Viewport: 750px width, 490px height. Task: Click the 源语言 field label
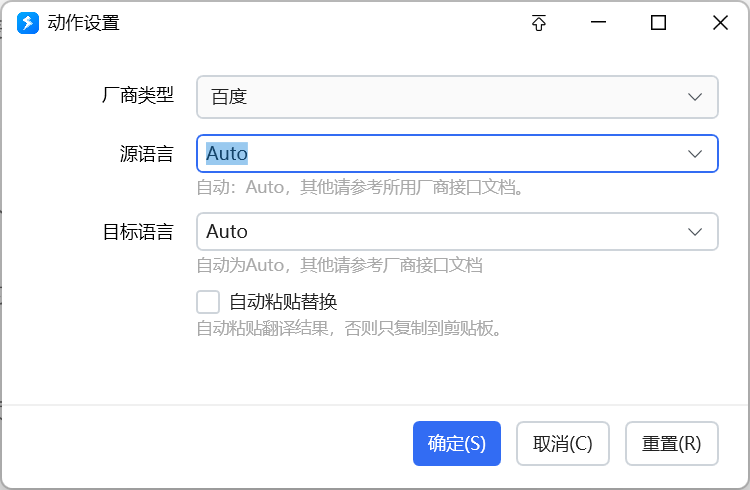click(147, 154)
